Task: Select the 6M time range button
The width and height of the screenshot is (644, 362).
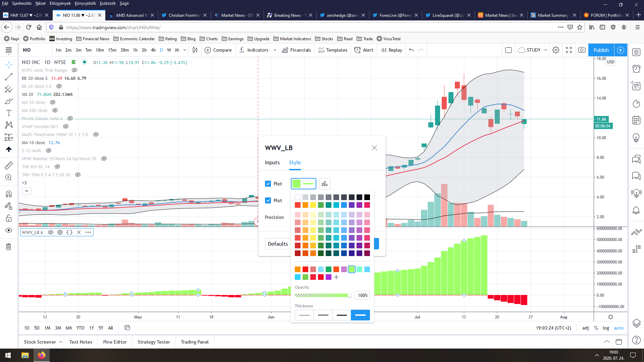Action: tap(68, 328)
